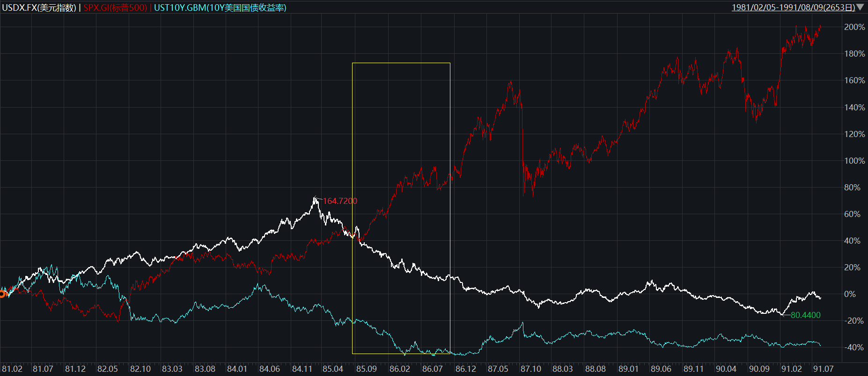The width and height of the screenshot is (868, 376).
Task: Click the top edge of yellow highlight rectangle
Action: (x=401, y=63)
